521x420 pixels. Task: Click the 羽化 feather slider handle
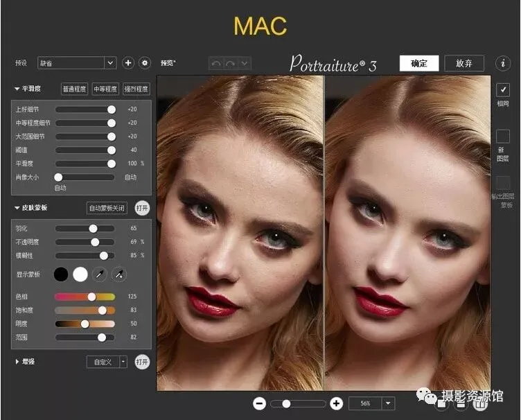[x=93, y=228]
